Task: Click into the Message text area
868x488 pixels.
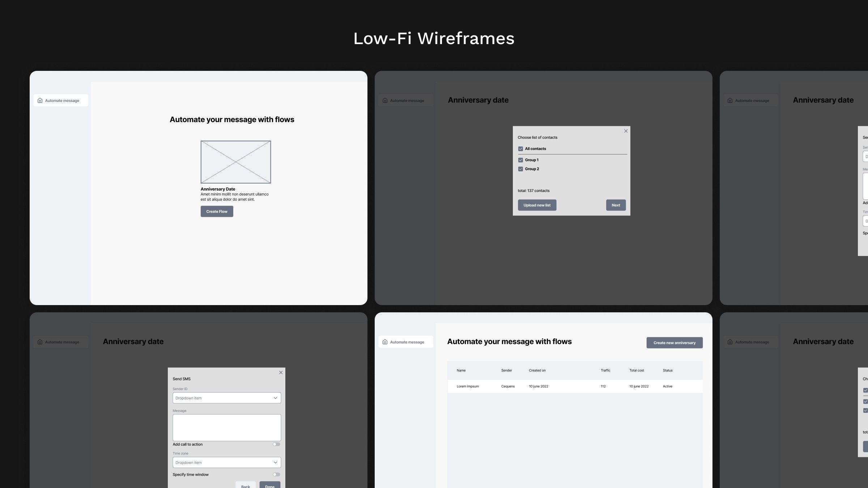Action: pos(227,428)
